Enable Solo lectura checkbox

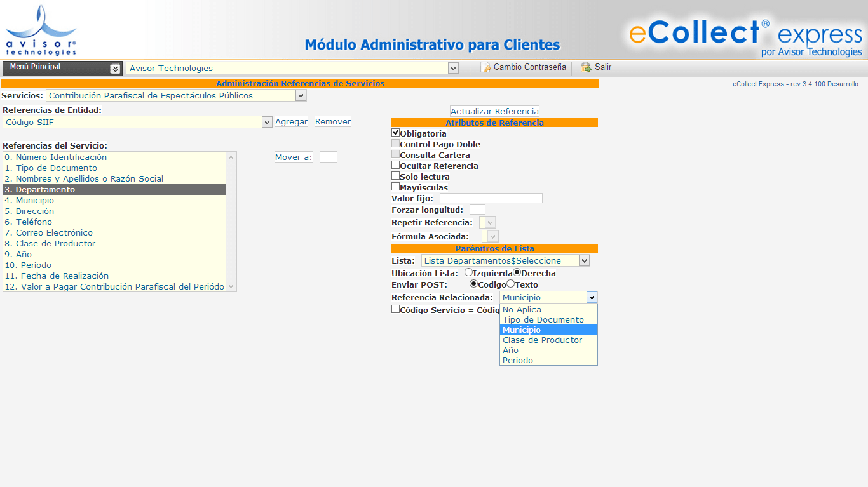click(395, 176)
